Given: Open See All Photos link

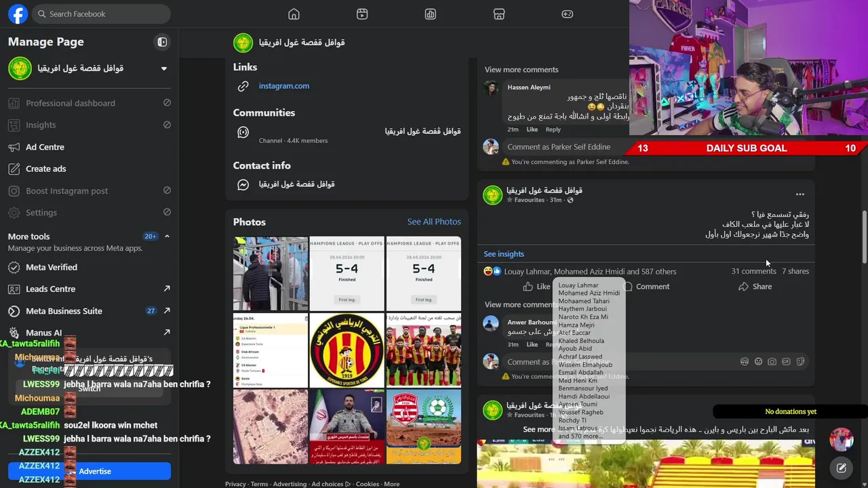Looking at the screenshot, I should point(434,222).
